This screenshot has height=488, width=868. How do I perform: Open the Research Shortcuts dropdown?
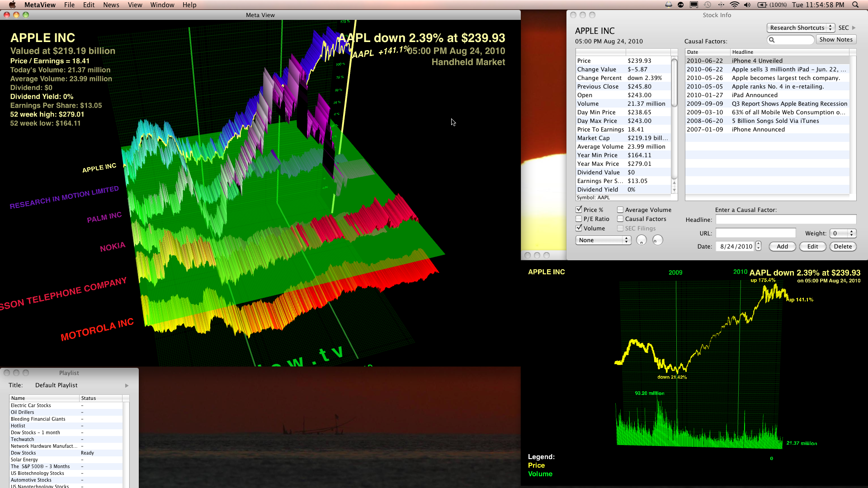pos(800,28)
